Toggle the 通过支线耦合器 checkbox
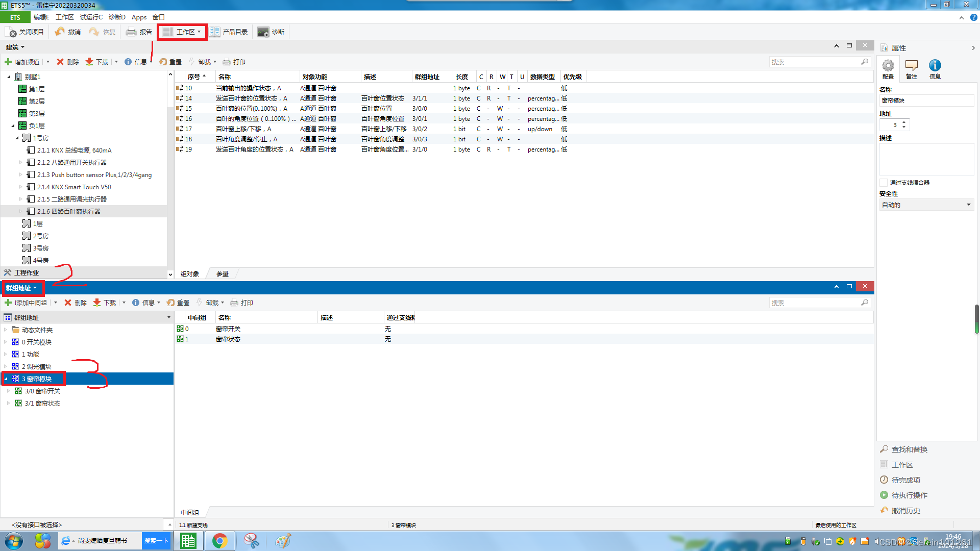This screenshot has height=551, width=980. pos(884,183)
